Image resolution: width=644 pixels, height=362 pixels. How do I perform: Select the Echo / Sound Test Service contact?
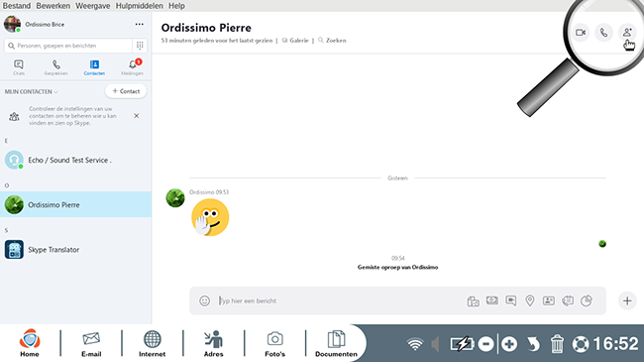(75, 160)
